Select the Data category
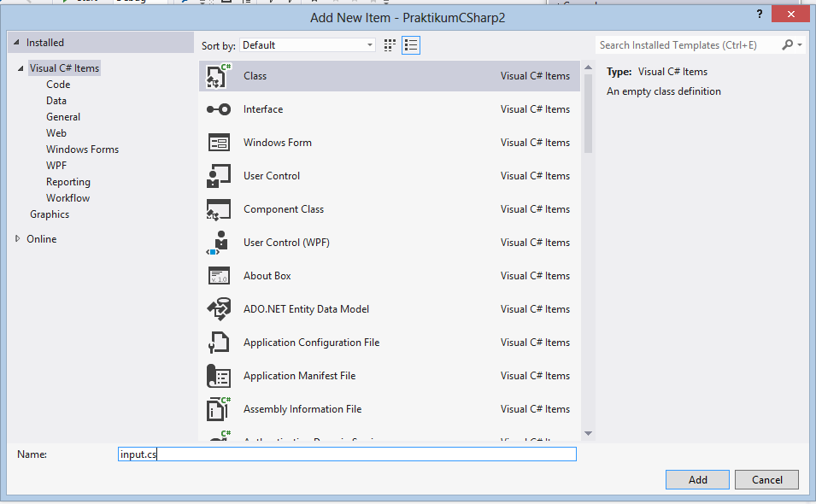 coord(56,101)
